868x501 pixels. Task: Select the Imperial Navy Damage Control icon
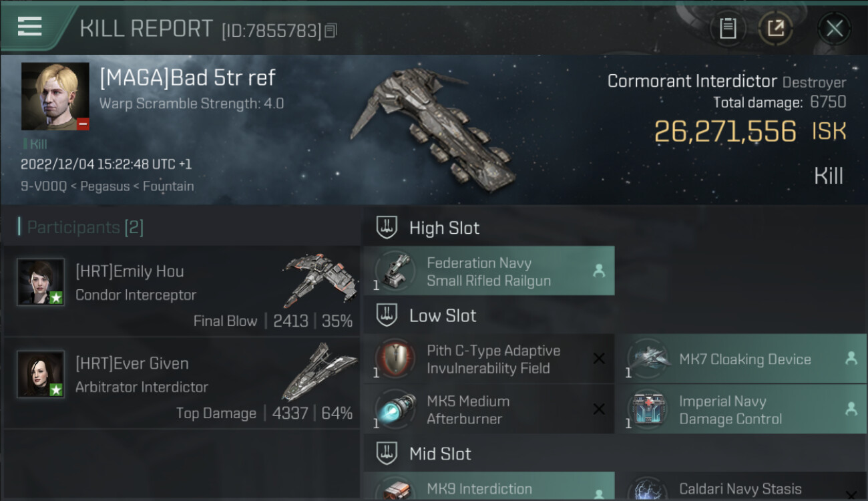pyautogui.click(x=646, y=410)
